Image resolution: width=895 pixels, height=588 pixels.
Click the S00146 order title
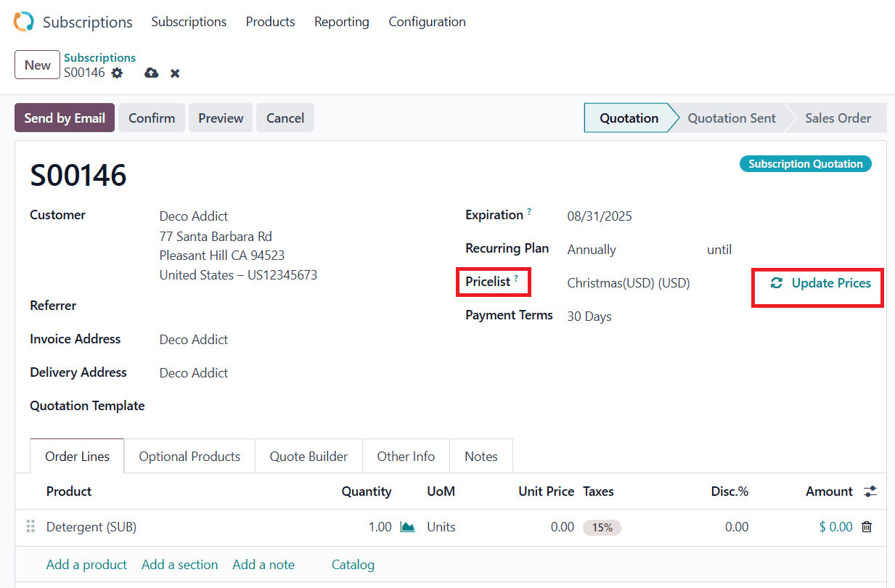pyautogui.click(x=78, y=175)
